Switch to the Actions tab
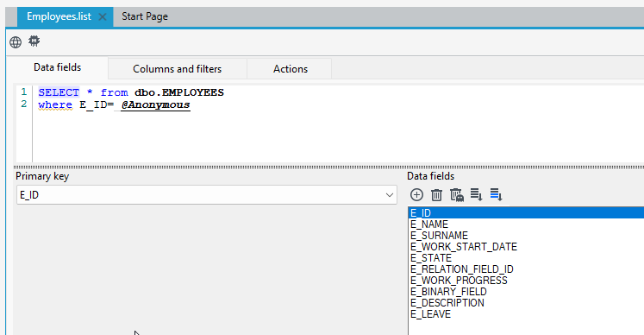The image size is (644, 335). click(x=291, y=69)
